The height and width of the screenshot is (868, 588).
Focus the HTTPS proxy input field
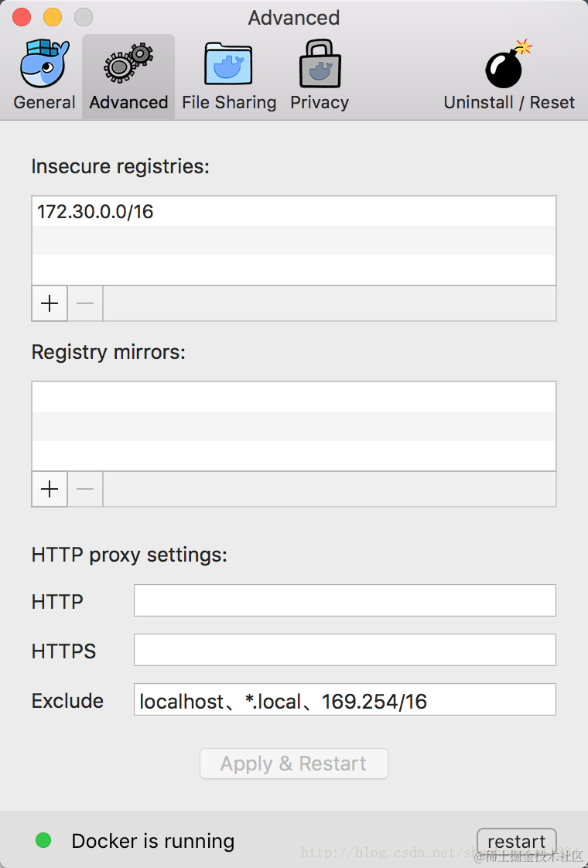[x=344, y=650]
